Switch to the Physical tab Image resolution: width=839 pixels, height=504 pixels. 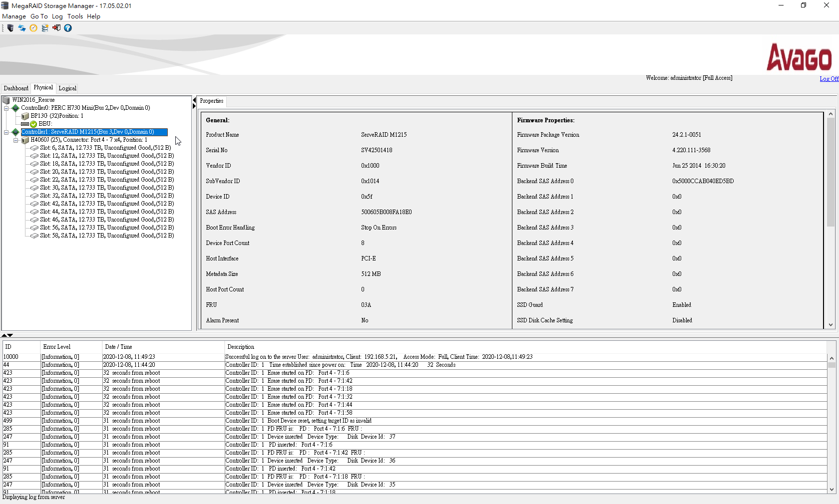pyautogui.click(x=43, y=88)
